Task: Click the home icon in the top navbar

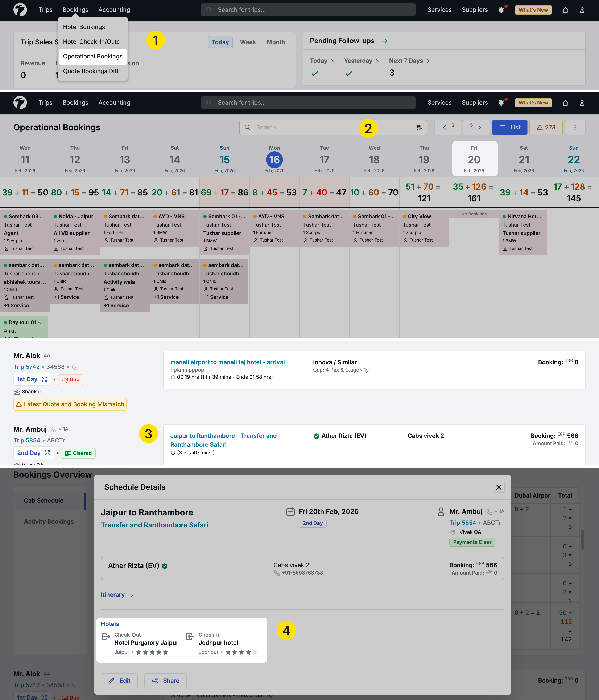Action: 565,10
